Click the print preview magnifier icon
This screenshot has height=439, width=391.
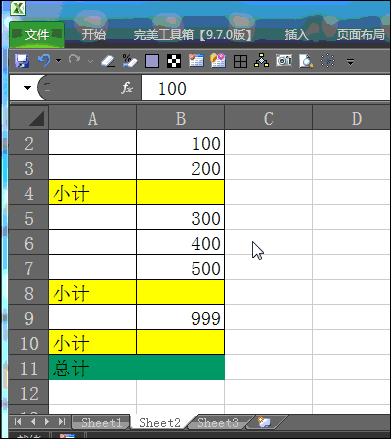click(306, 61)
